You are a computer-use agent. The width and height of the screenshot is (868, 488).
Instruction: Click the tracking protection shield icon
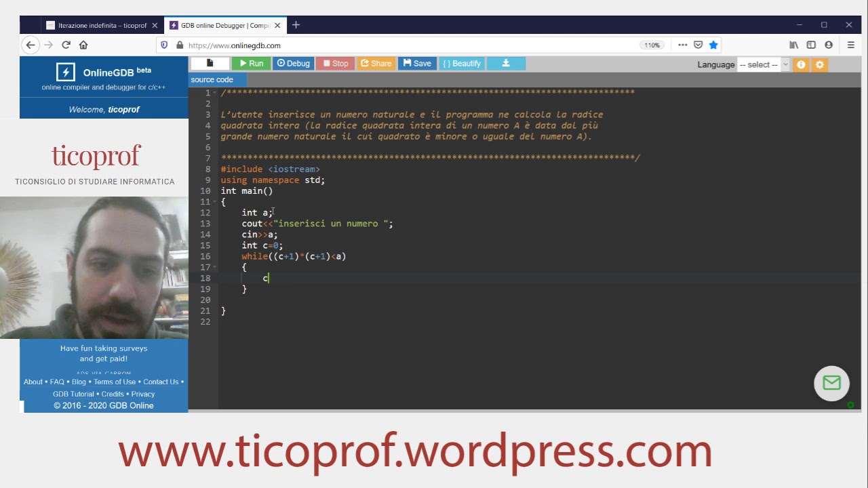click(164, 45)
